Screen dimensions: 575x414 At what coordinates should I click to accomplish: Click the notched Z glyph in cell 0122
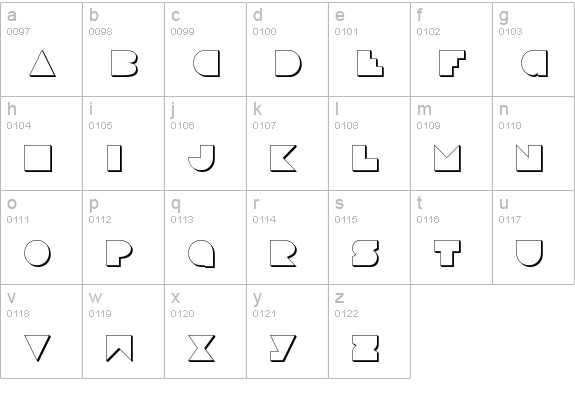365,348
